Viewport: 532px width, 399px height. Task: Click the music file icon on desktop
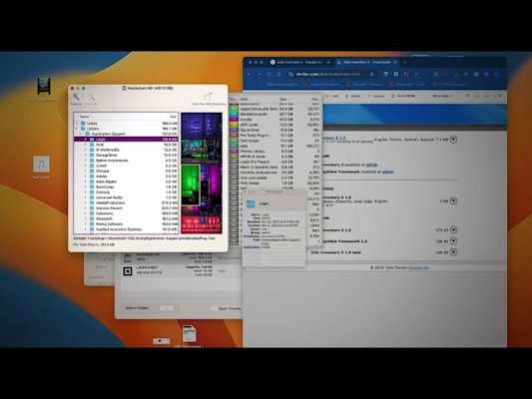(x=41, y=165)
